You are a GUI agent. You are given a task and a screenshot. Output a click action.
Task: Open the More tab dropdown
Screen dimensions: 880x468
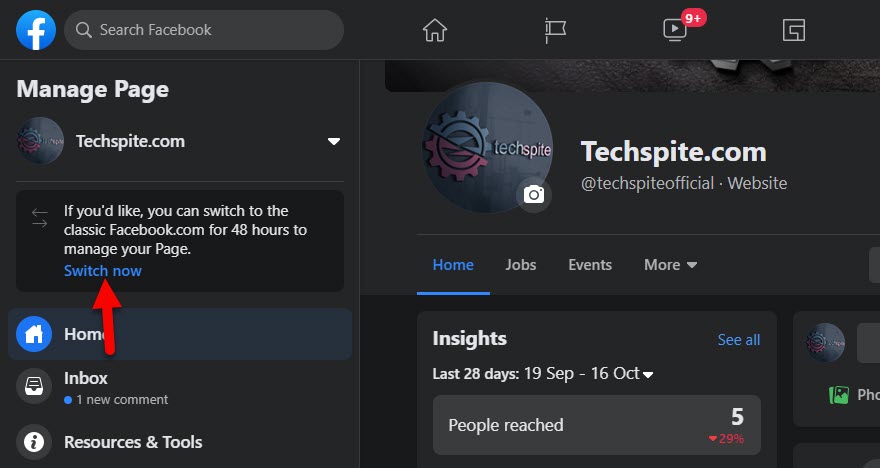[670, 265]
